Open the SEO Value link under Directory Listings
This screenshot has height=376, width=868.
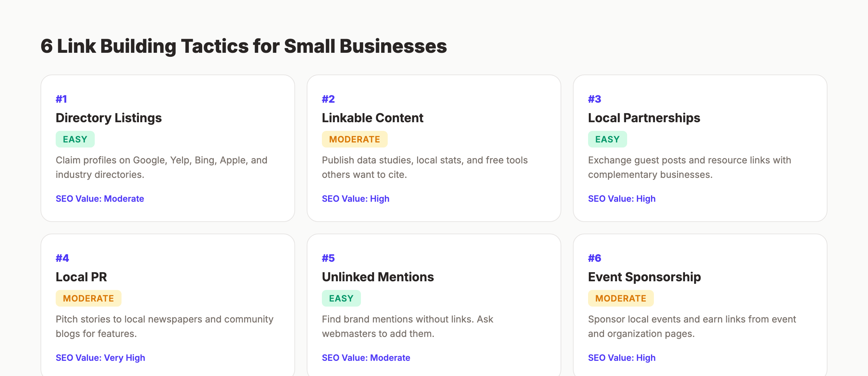pos(100,198)
